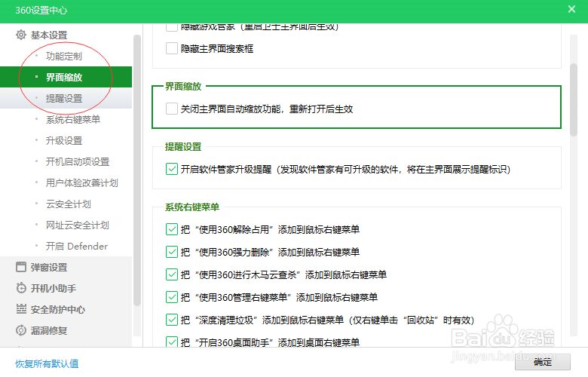Check 关闭主界面自动缩放功能 checkbox
This screenshot has height=377, width=588.
[x=172, y=109]
